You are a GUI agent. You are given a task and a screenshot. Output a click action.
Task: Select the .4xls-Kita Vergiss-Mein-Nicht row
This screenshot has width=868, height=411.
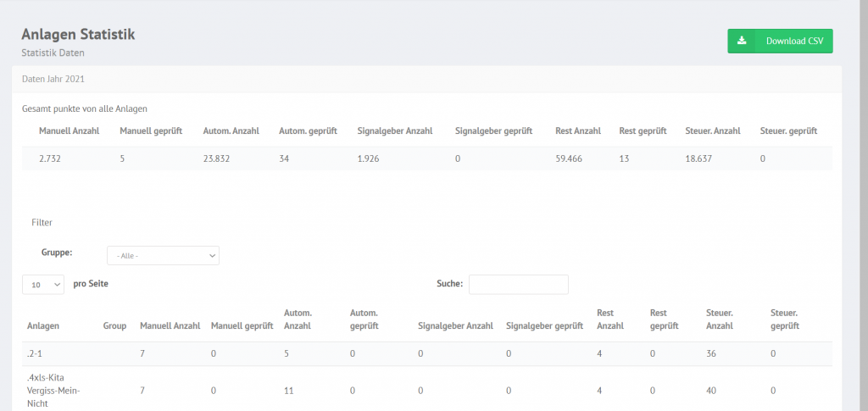point(427,391)
